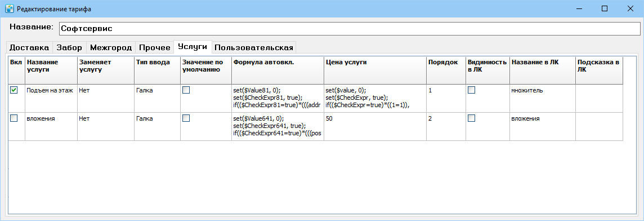Click empty Подсказка в ЛК cell for Подъем на этаж
The height and width of the screenshot is (221, 644).
599,98
